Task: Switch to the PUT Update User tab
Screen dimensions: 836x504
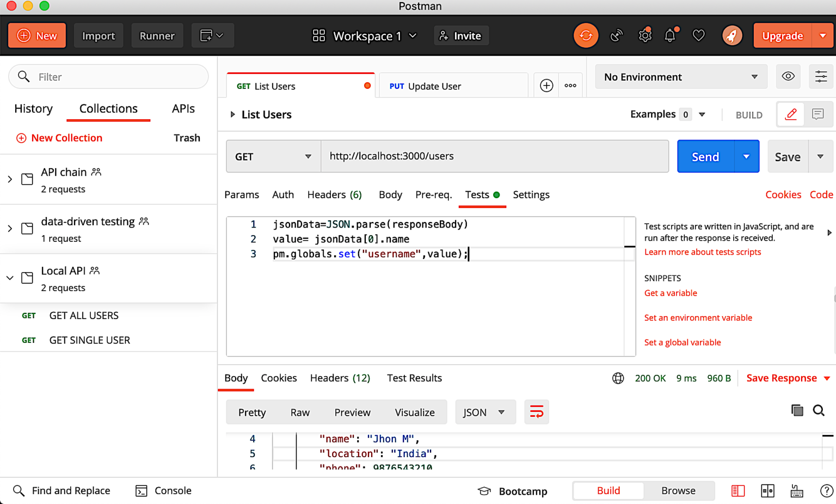Action: [x=453, y=86]
